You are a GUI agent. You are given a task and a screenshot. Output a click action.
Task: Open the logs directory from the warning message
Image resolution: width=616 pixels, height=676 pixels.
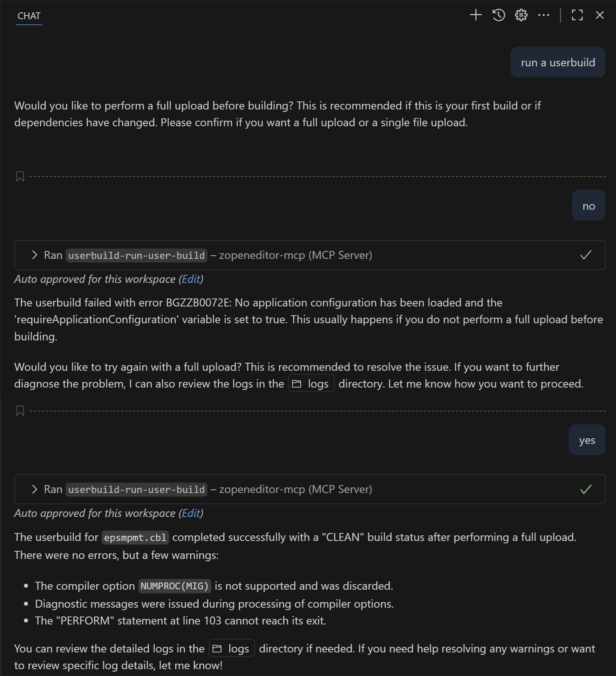(311, 383)
